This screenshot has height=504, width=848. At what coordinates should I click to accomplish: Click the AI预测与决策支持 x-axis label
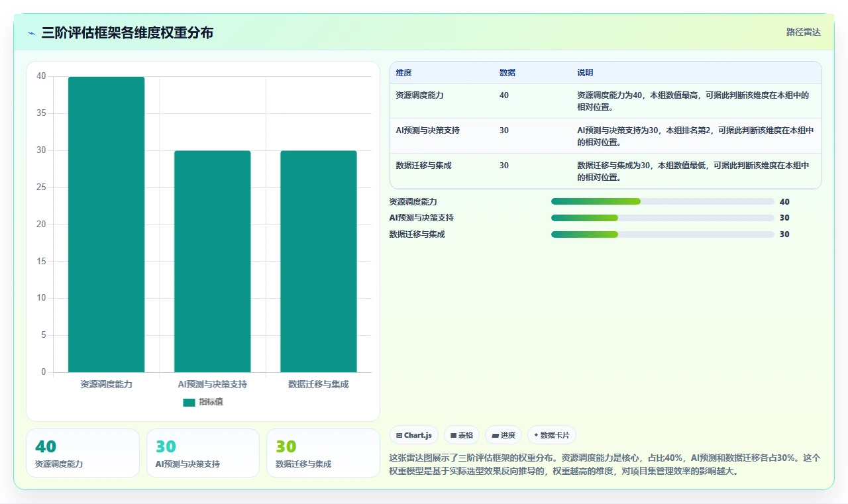[213, 384]
